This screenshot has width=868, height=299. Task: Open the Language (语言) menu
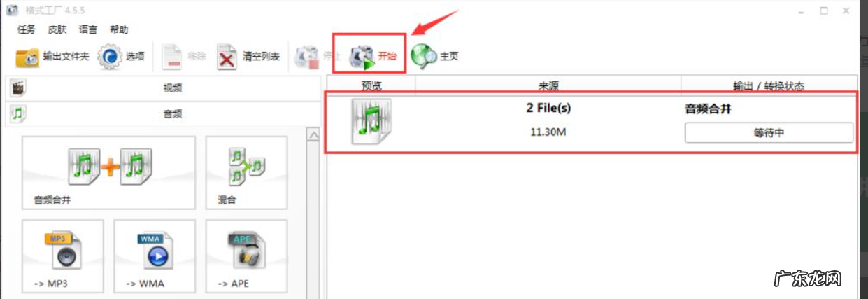click(88, 30)
